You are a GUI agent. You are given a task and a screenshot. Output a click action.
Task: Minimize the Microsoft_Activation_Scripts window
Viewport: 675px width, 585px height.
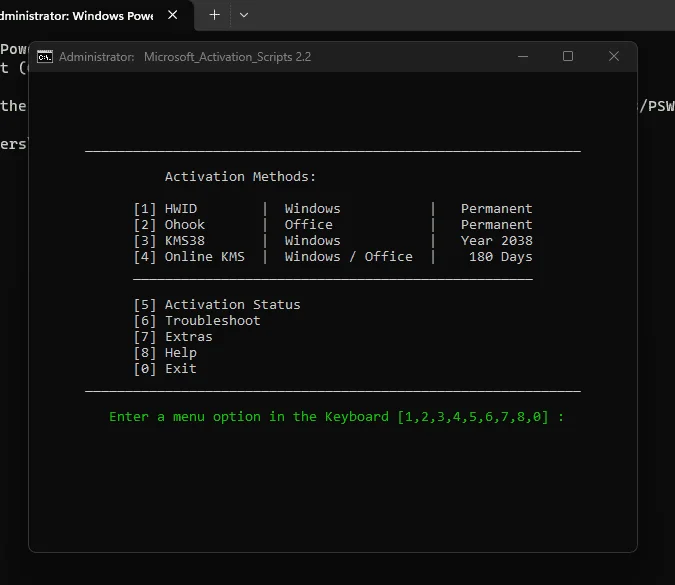coord(523,56)
